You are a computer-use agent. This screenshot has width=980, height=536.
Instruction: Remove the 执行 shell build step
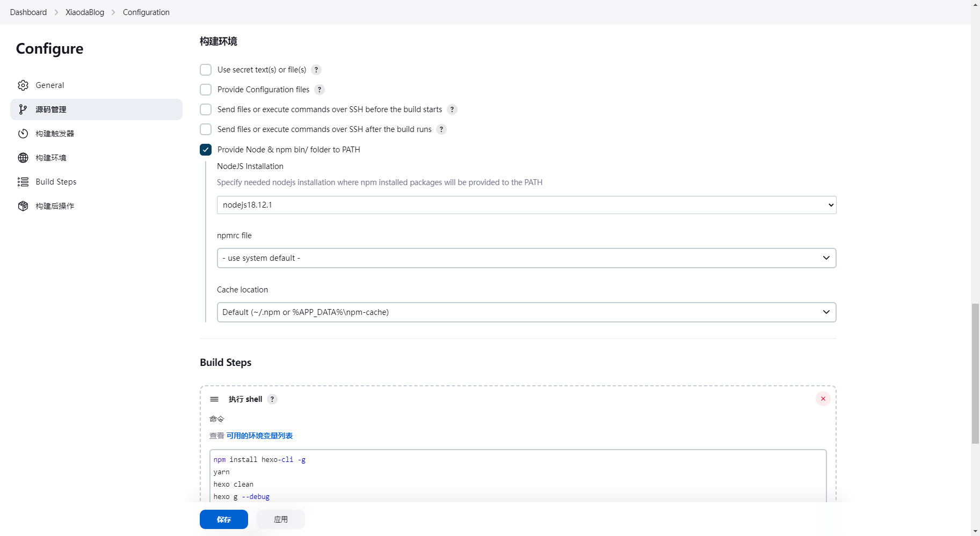point(823,399)
